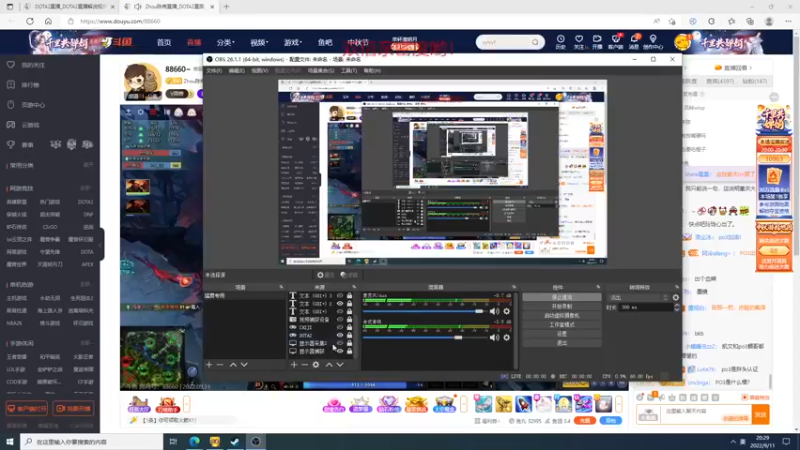Open Douyu 开播 start-broadcast icon
The height and width of the screenshot is (450, 800).
(597, 42)
